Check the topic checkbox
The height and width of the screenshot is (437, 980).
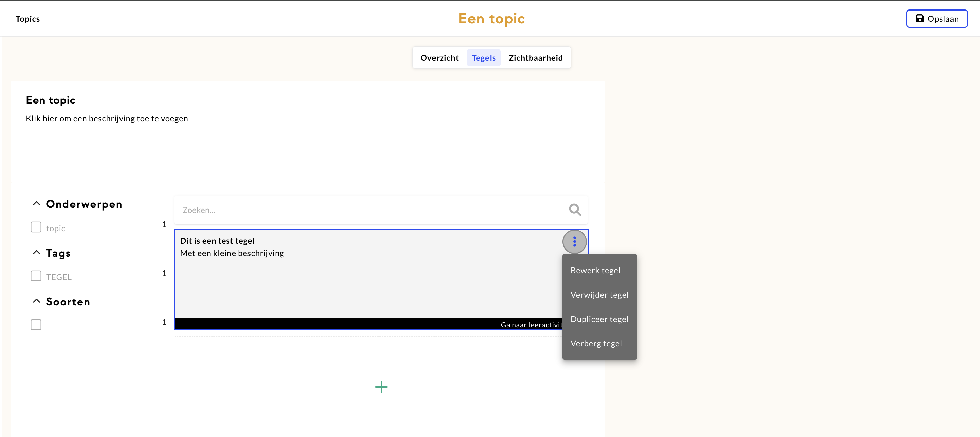coord(36,227)
